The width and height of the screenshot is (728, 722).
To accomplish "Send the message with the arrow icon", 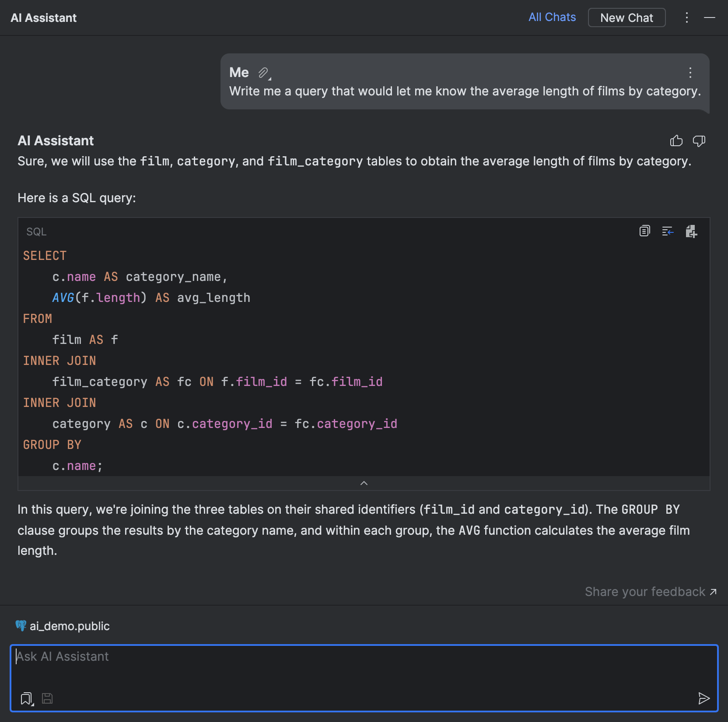I will point(704,698).
